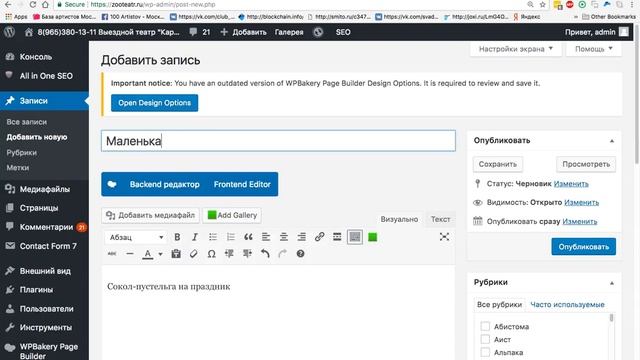640x360 pixels.
Task: Expand Настройки экрана options
Action: (x=516, y=49)
